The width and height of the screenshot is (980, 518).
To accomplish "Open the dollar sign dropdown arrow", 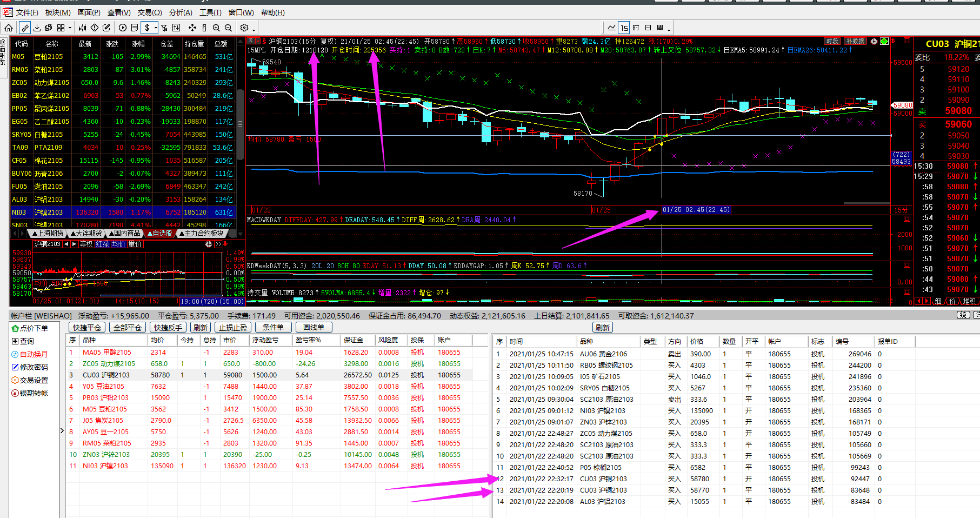I will (x=156, y=28).
